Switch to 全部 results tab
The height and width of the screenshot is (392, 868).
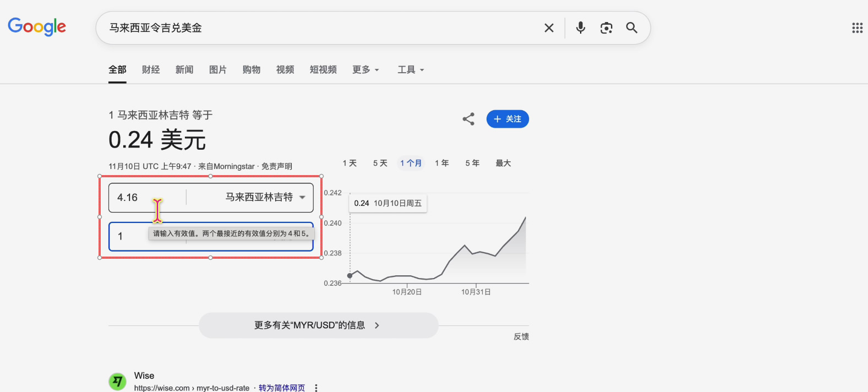[117, 69]
